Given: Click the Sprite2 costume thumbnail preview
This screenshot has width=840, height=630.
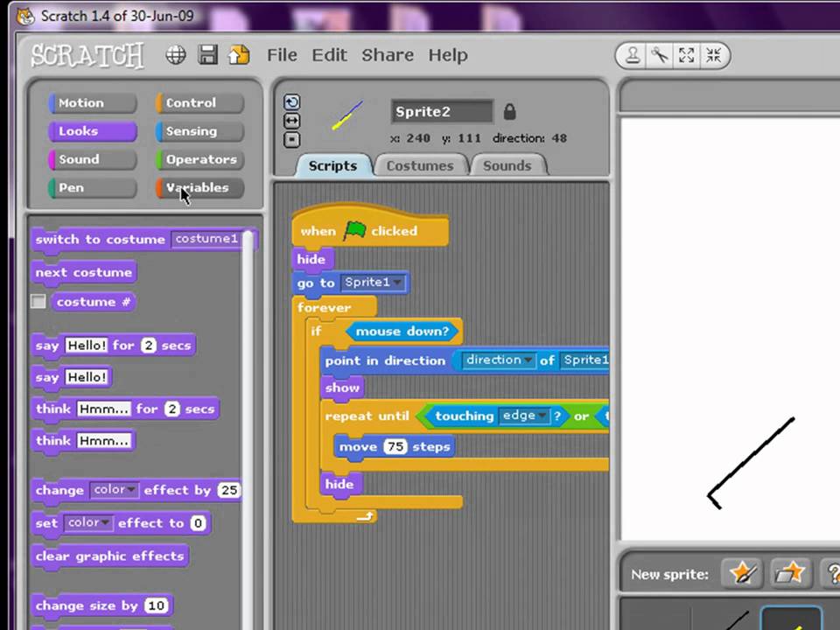Looking at the screenshot, I should pos(347,115).
